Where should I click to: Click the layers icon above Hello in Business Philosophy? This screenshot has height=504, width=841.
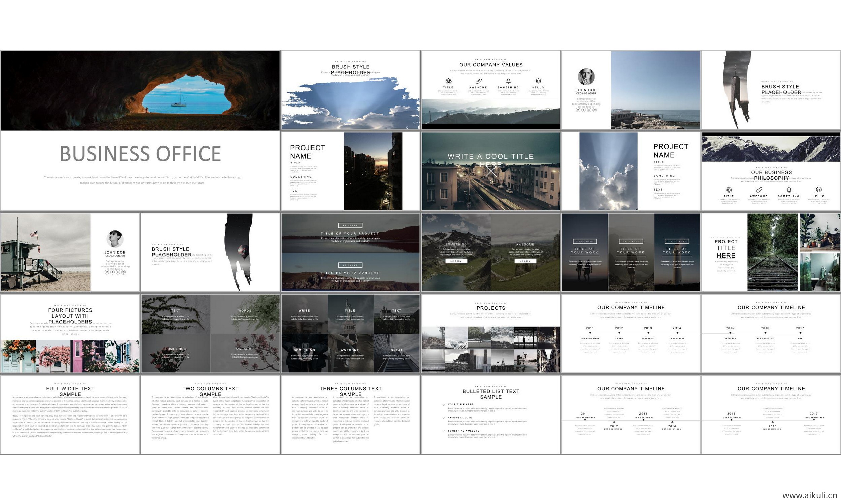coord(818,189)
